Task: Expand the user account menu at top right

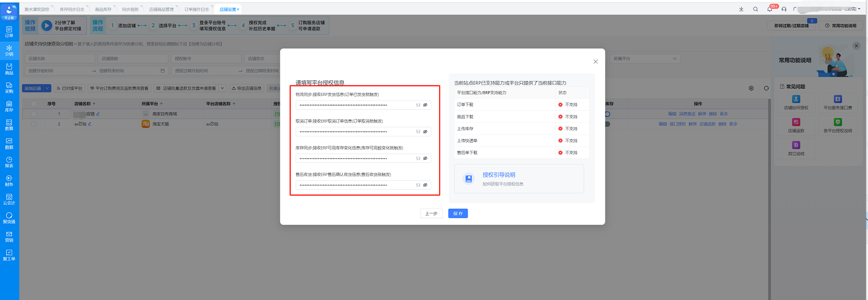Action: [x=859, y=9]
